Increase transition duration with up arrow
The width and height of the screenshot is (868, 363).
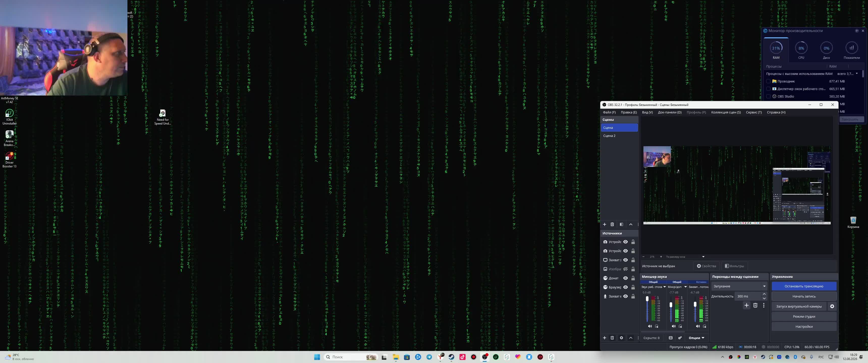coord(764,294)
